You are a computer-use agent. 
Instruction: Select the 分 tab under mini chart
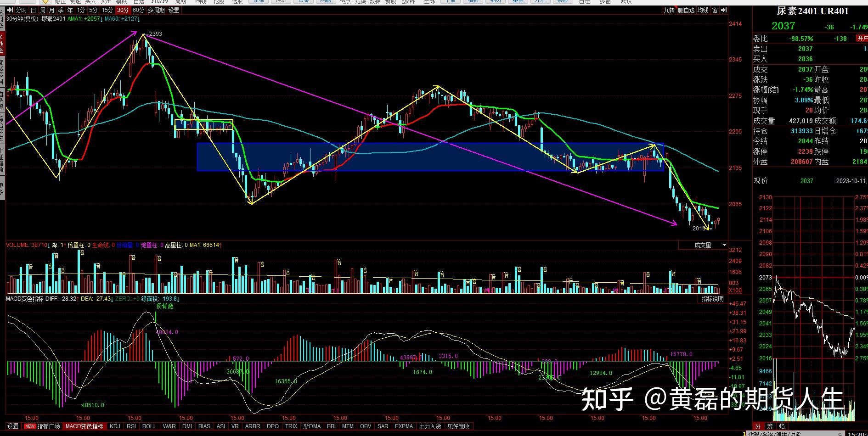758,426
